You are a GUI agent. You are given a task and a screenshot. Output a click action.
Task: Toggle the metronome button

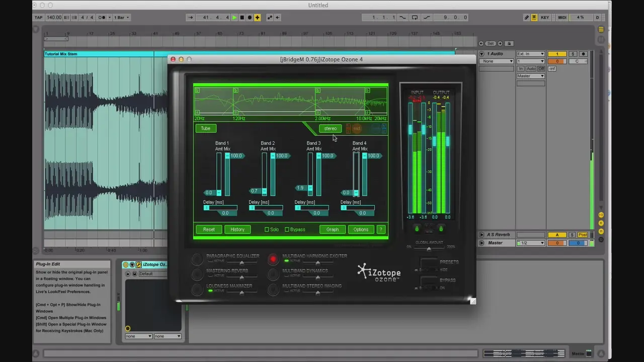pos(102,18)
